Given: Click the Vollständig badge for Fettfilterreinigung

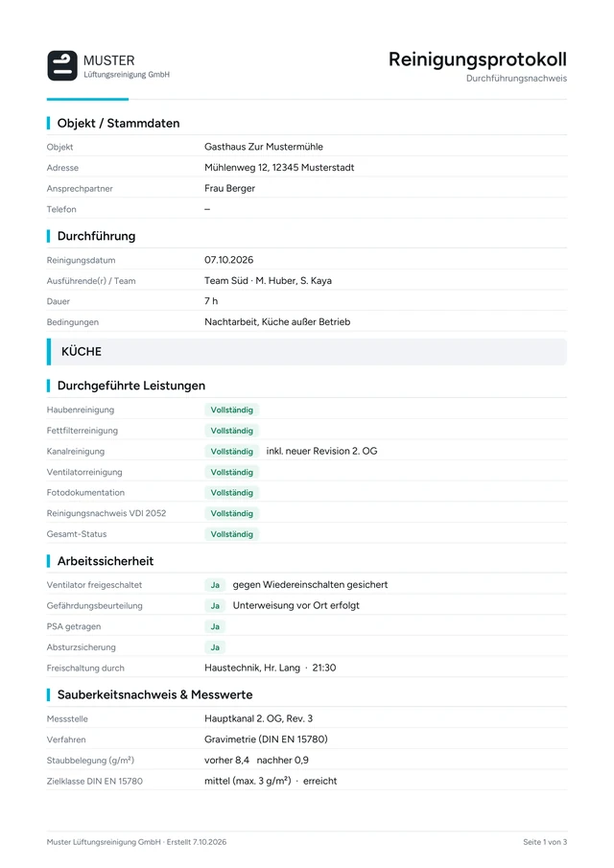Looking at the screenshot, I should pyautogui.click(x=231, y=431).
